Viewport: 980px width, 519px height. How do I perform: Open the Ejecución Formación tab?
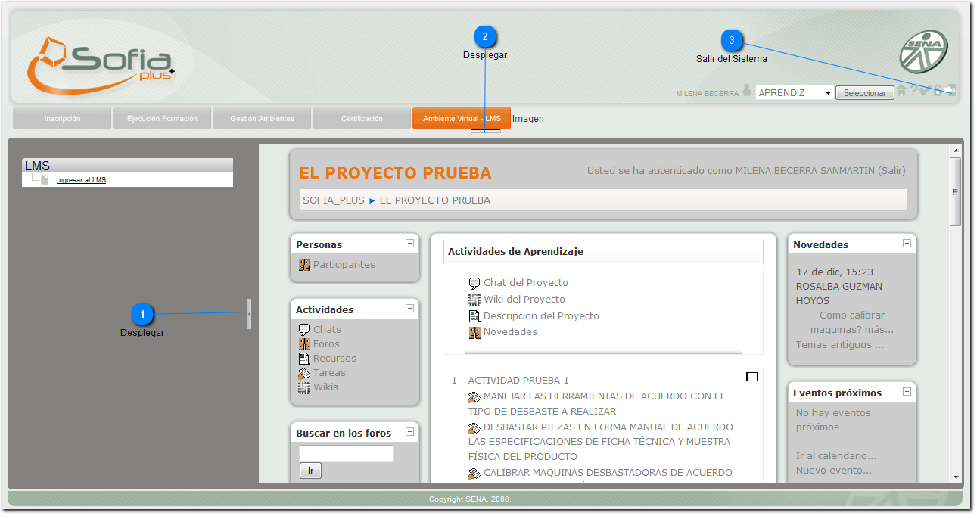[162, 119]
